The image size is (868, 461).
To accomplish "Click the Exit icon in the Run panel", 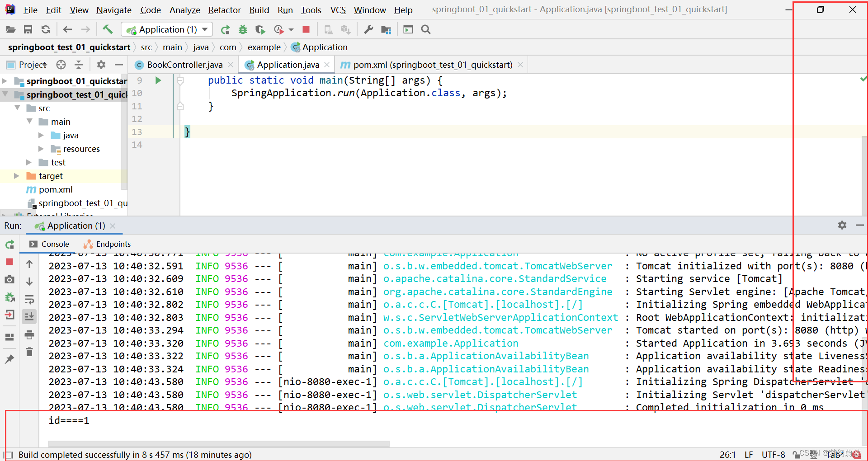I will point(9,315).
